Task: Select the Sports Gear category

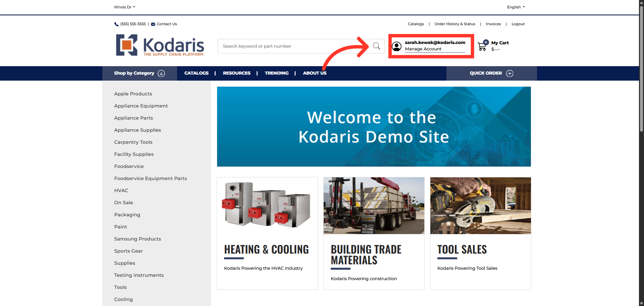Action: point(128,251)
